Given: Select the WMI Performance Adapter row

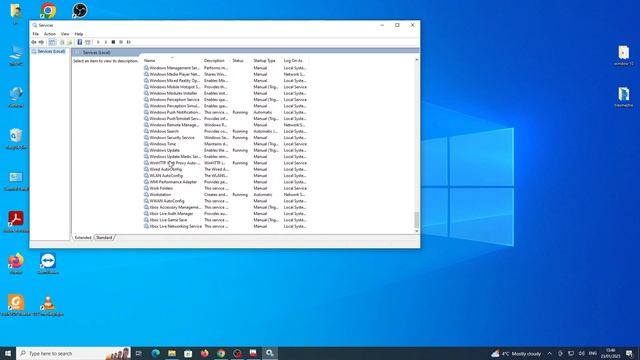Looking at the screenshot, I should pos(225,182).
